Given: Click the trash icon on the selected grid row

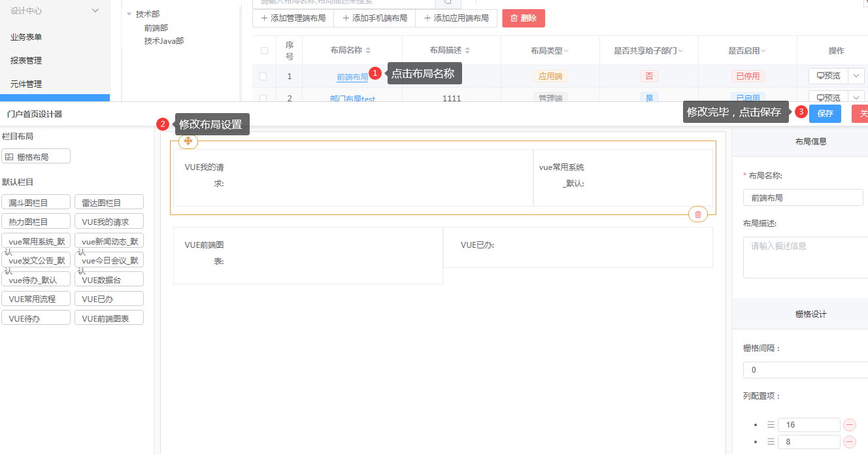Looking at the screenshot, I should click(x=698, y=214).
